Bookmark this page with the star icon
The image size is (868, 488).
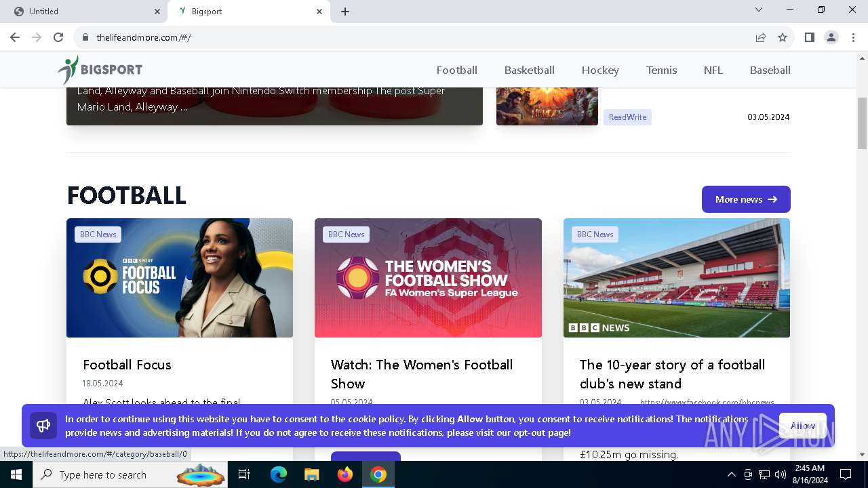click(x=783, y=37)
